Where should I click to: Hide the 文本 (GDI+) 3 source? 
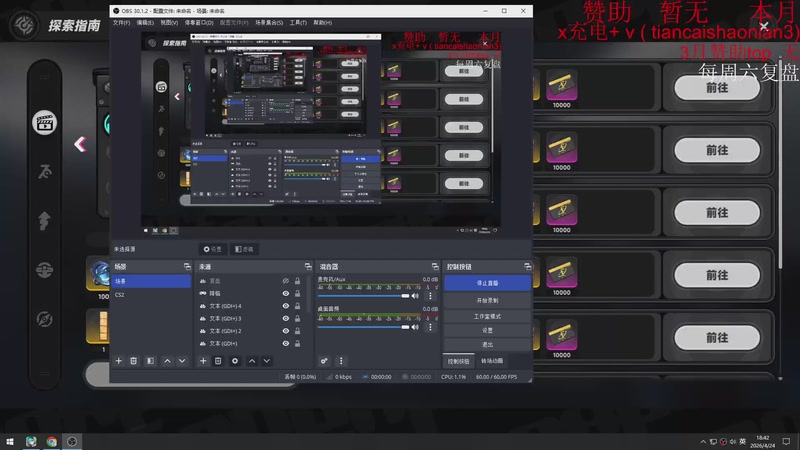286,318
